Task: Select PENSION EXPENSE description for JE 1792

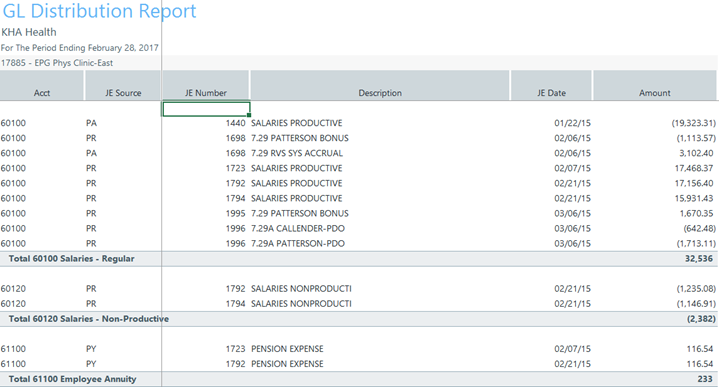Action: point(287,364)
